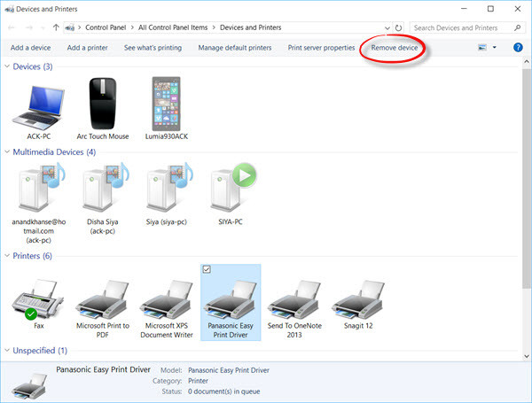Click the vertical scrollbar thumb
The height and width of the screenshot is (403, 532).
tap(527, 179)
